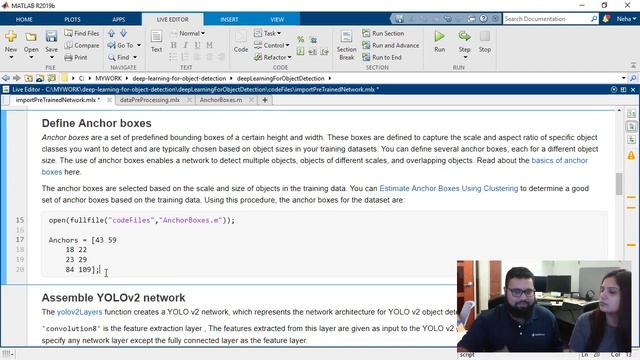Click the editor vertical scrollbar thumb
The height and width of the screenshot is (360, 640).
619,184
